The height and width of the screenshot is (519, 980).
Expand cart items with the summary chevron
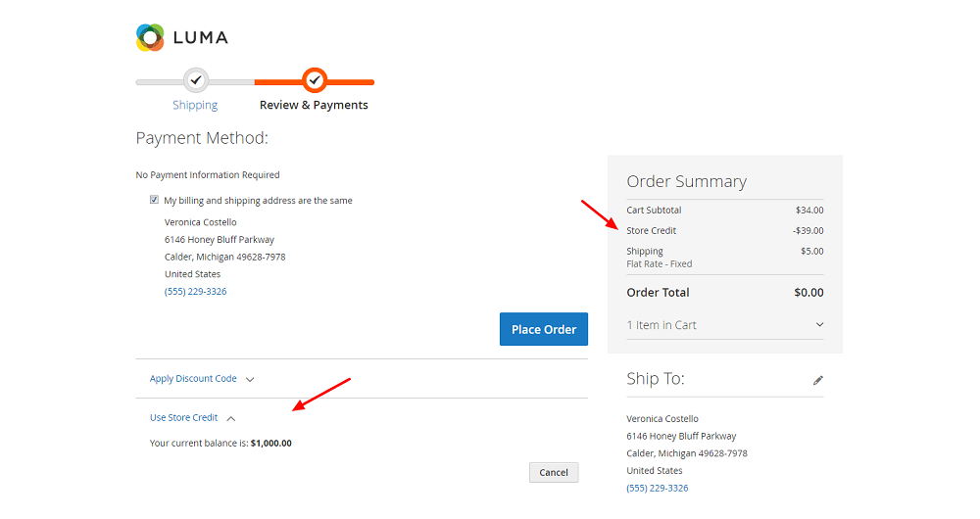tap(819, 325)
